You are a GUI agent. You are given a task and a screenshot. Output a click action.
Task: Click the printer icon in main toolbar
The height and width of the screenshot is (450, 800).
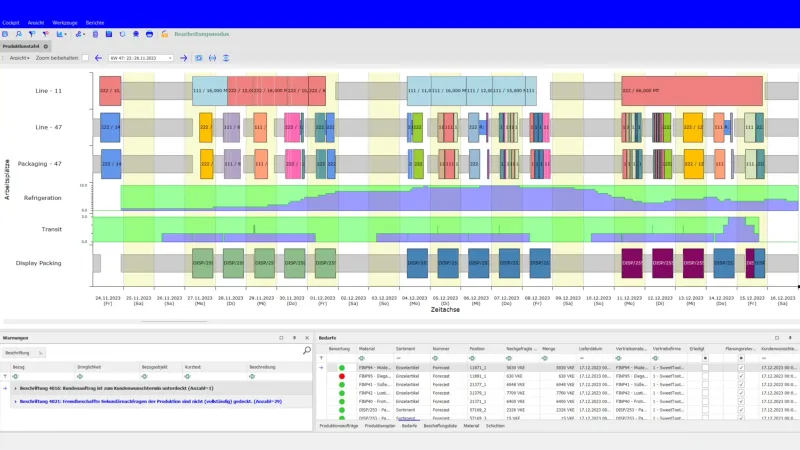149,34
